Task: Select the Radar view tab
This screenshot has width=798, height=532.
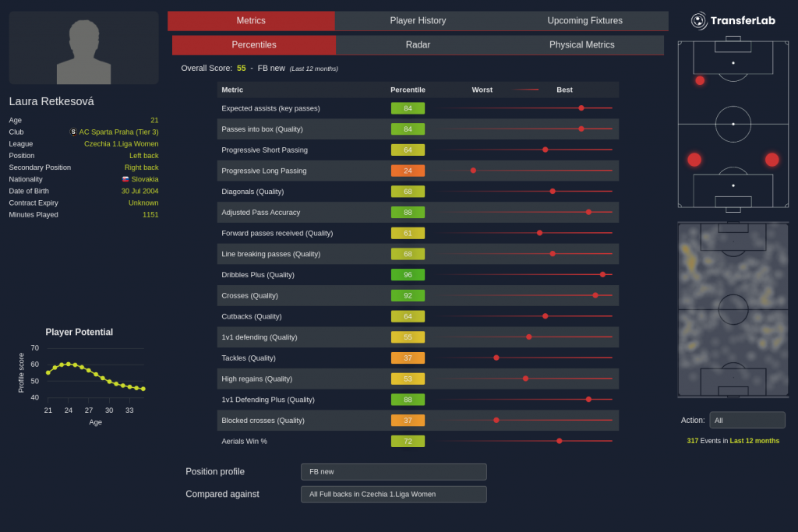Action: tap(418, 45)
